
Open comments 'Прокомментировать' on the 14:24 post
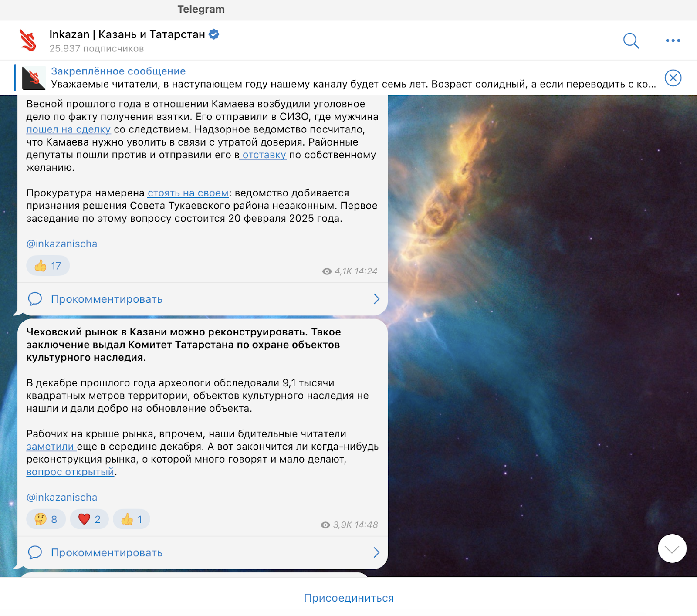coord(107,299)
